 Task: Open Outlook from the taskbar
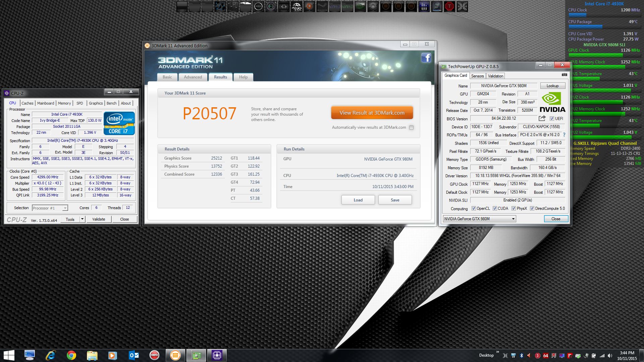(x=133, y=355)
